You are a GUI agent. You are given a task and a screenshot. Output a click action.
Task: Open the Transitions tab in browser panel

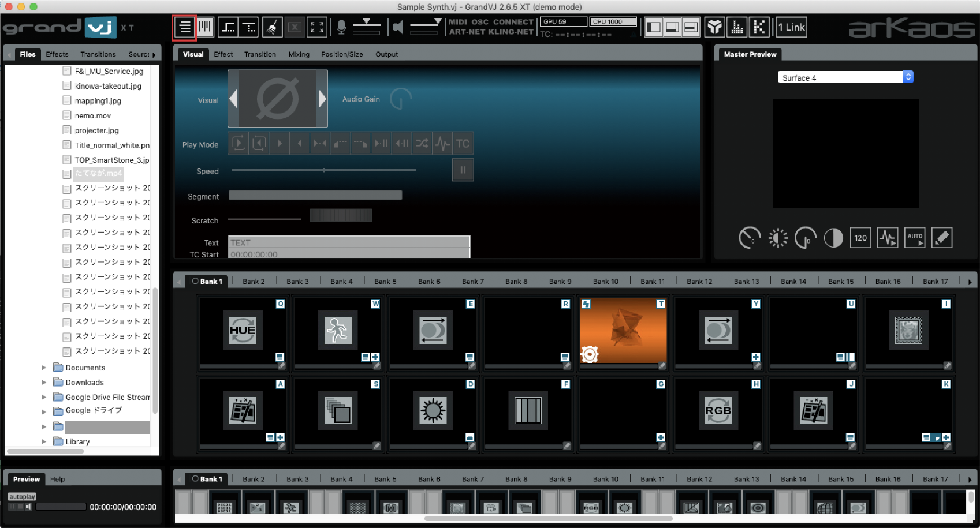(x=98, y=54)
